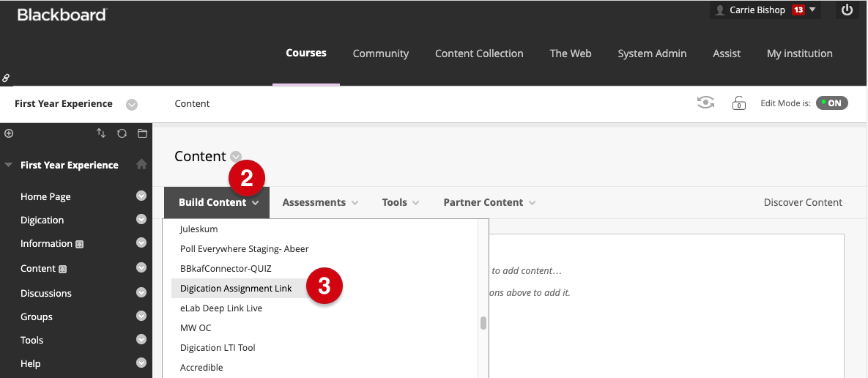Click the logout power icon
This screenshot has height=378, width=868.
847,10
